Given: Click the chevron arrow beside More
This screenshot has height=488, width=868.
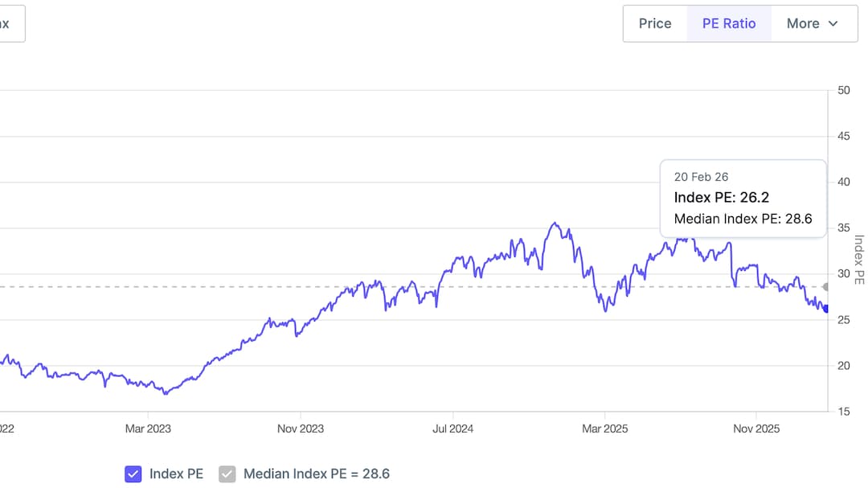Looking at the screenshot, I should (833, 24).
